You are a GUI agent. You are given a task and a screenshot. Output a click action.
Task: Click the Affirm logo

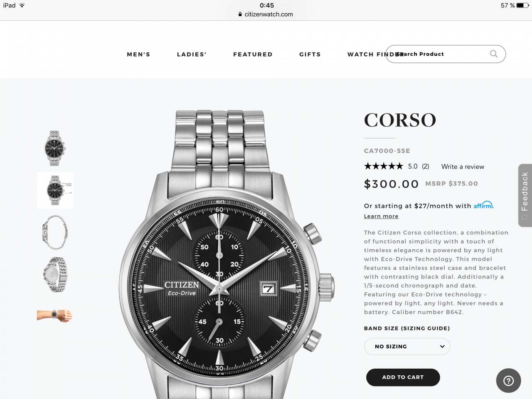(x=483, y=205)
